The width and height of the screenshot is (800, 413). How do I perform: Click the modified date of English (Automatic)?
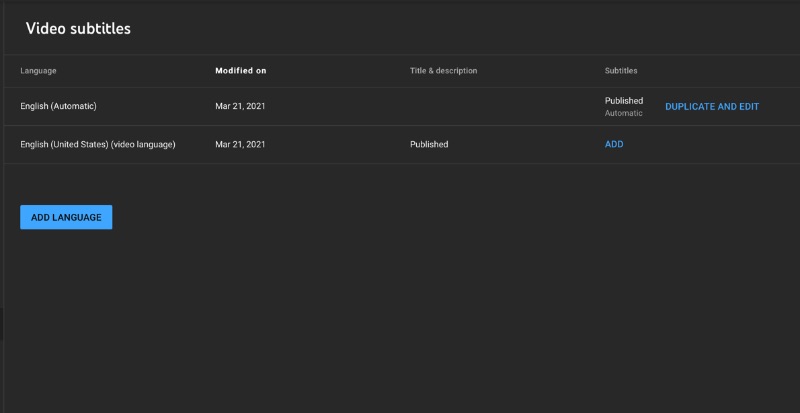coord(240,106)
